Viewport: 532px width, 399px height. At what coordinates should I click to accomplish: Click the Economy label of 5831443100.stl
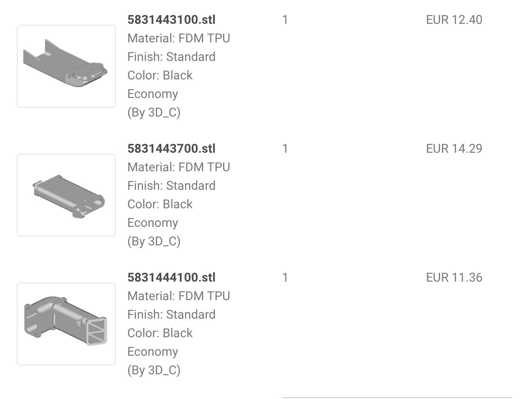point(152,94)
